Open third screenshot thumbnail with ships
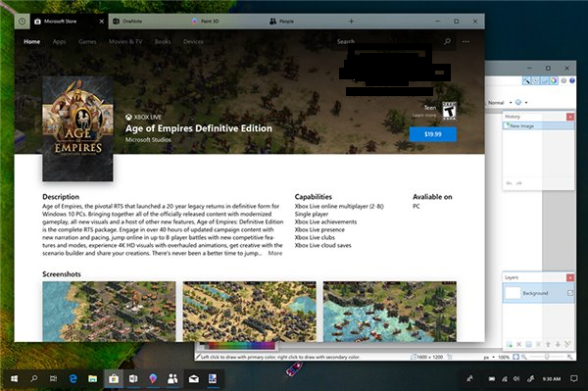 390,312
